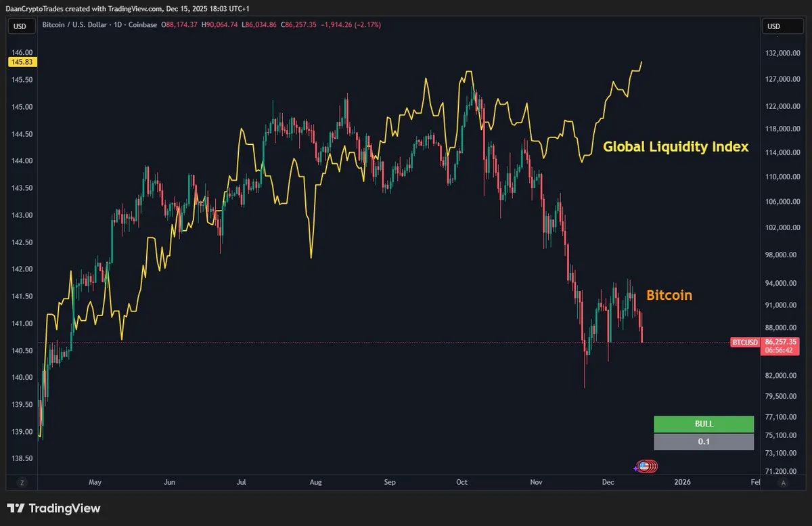Click 144.00 on left price axis
The width and height of the screenshot is (812, 526).
click(x=22, y=161)
